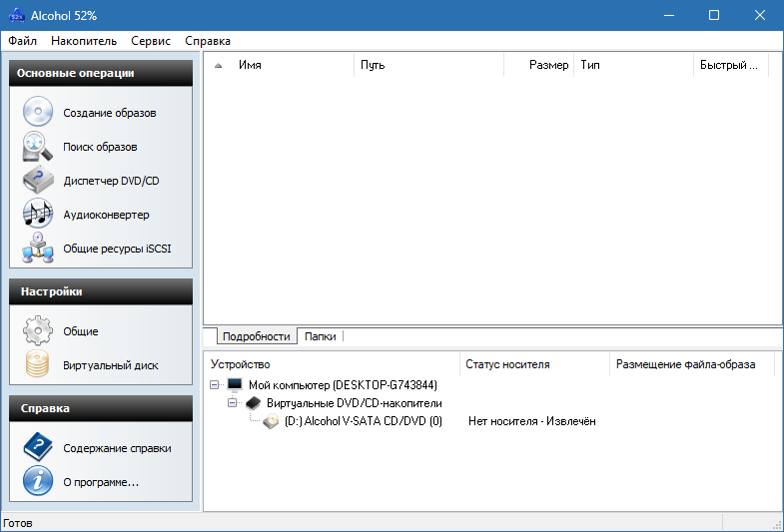This screenshot has width=784, height=532.
Task: Open the Общие ресурсы iSCSI link
Action: [117, 249]
